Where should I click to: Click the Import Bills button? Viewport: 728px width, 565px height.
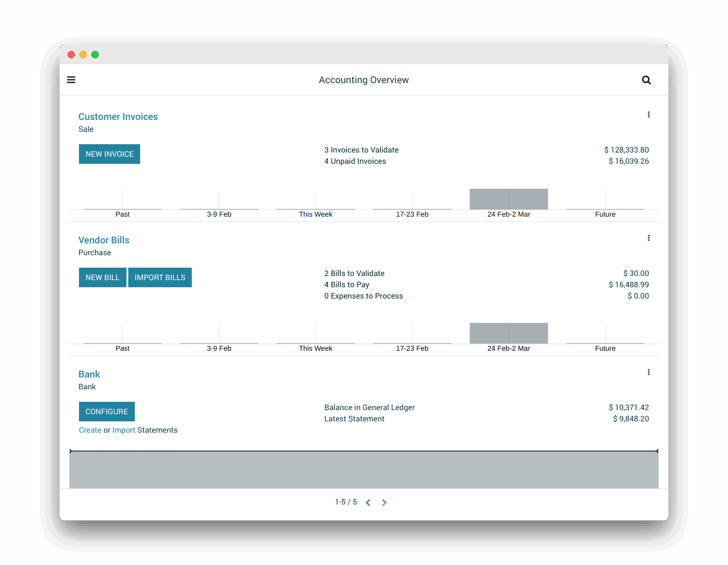click(x=160, y=277)
